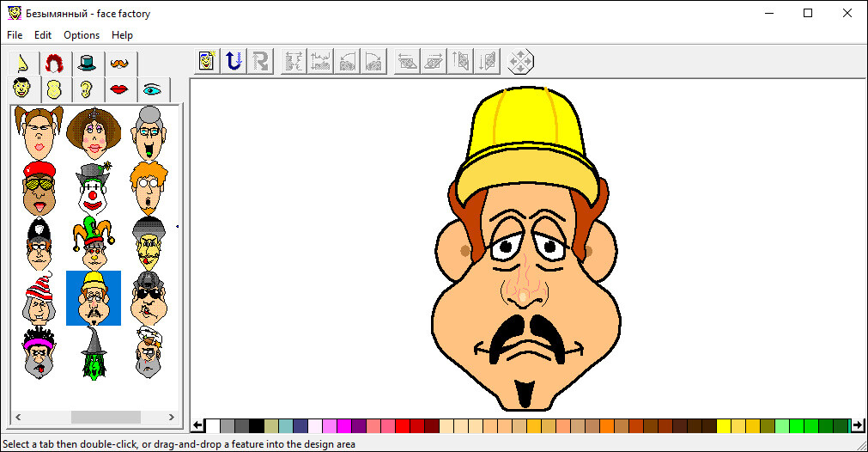This screenshot has width=868, height=452.
Task: Click the face list left scroll arrow
Action: click(18, 417)
